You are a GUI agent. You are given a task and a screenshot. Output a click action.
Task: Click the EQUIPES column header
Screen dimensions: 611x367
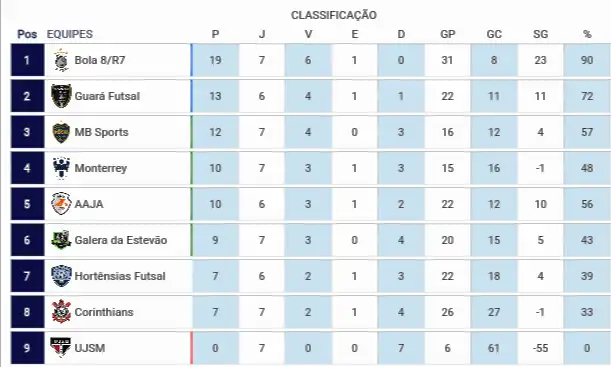[x=70, y=34]
